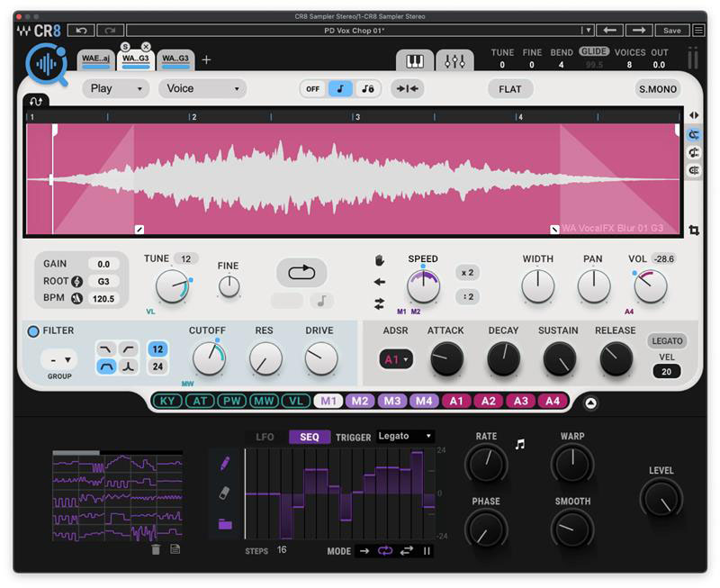720x588 pixels.
Task: Select the eraser tool in the SEQ editor
Action: (223, 493)
